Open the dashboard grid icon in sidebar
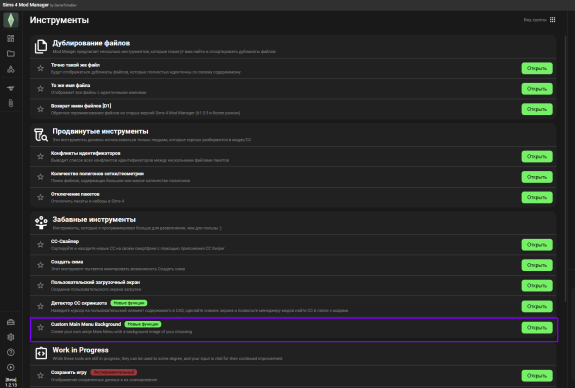The width and height of the screenshot is (575, 388). [11, 39]
